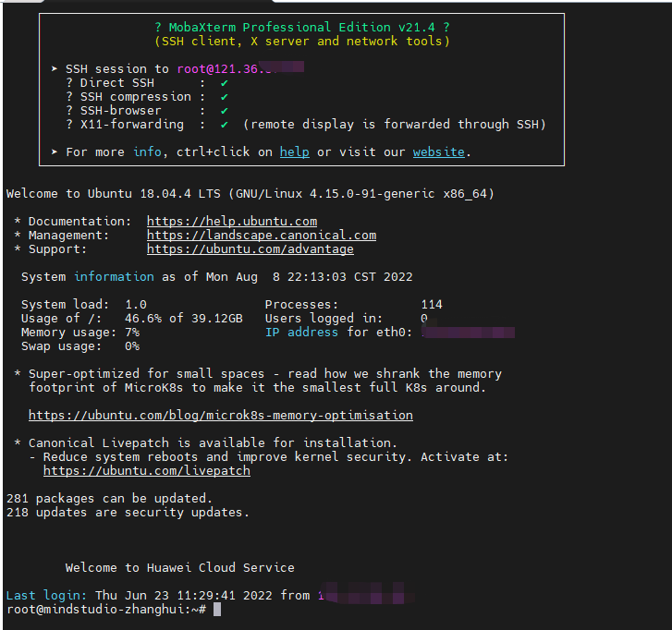This screenshot has width=672, height=630.
Task: Click the root@mindstudio-zhanghui prompt text
Action: point(106,610)
